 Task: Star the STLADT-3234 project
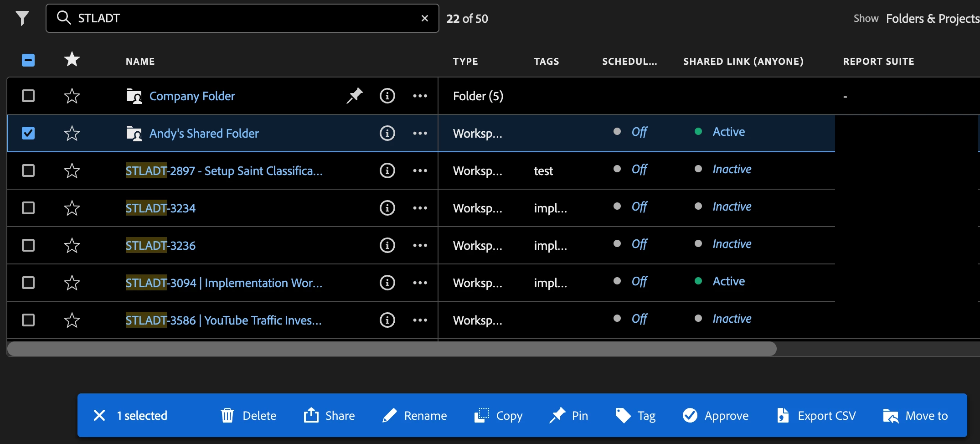click(72, 208)
